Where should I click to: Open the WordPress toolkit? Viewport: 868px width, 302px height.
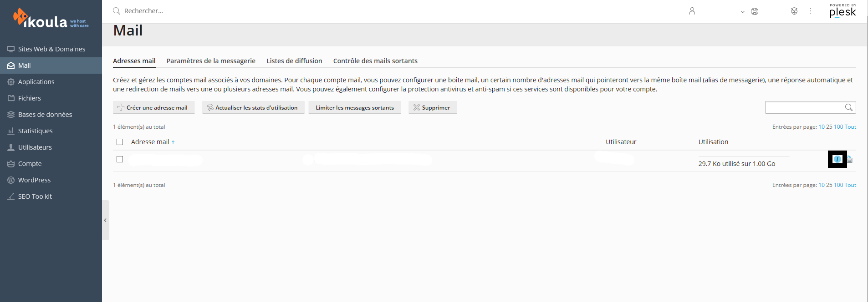tap(51, 180)
